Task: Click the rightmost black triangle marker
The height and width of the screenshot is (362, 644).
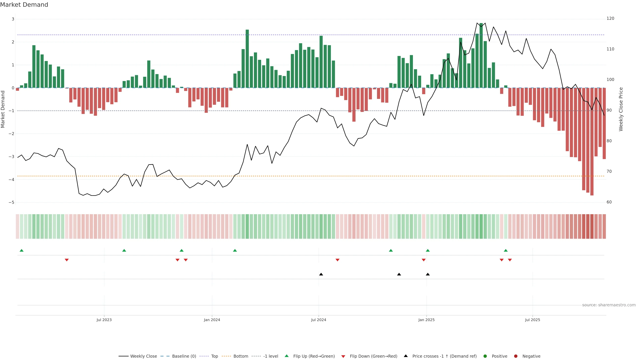Action: (x=428, y=274)
